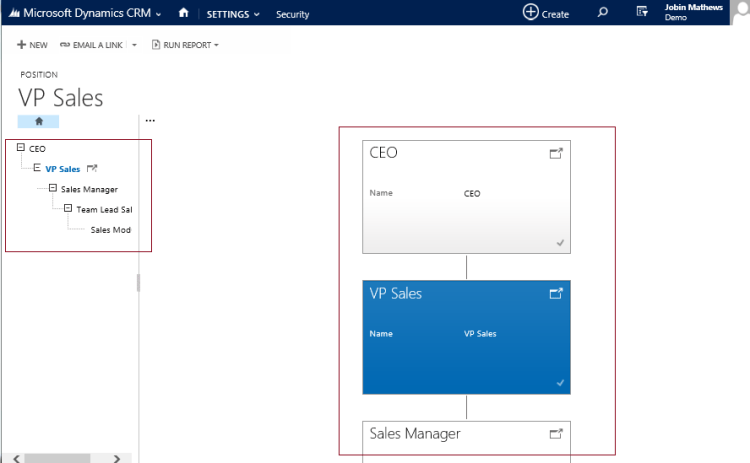
Task: Collapse the Team Lead tree node
Action: click(68, 209)
